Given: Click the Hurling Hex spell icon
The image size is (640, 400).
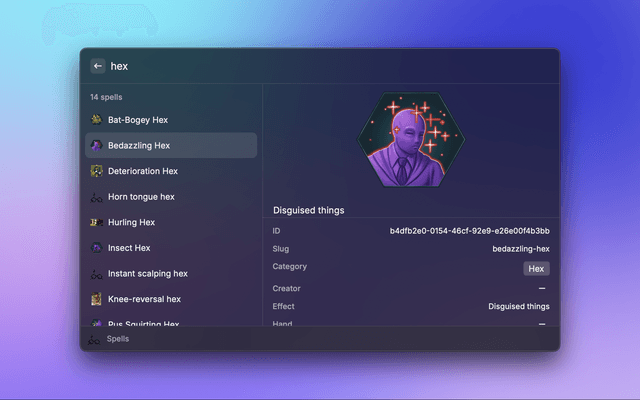Looking at the screenshot, I should click(96, 222).
